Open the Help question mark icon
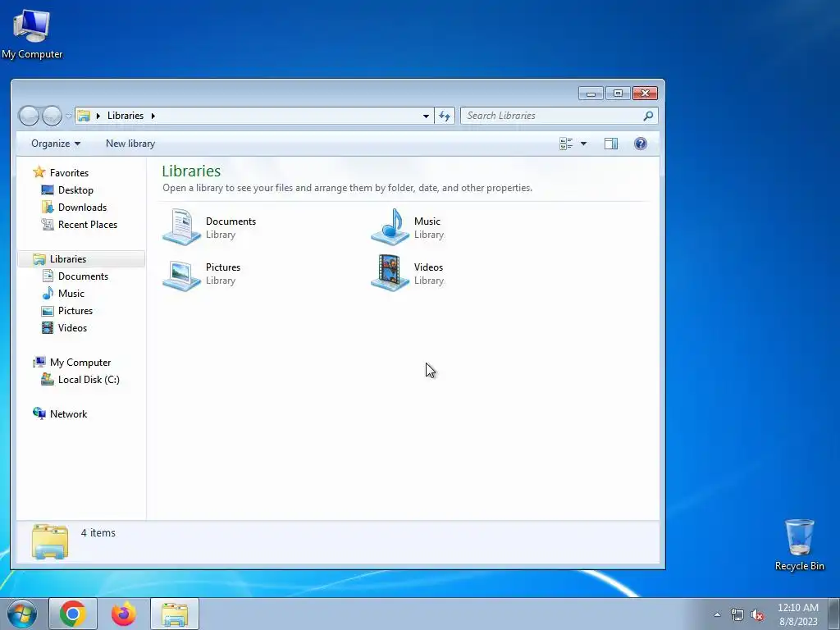This screenshot has width=840, height=630. (x=640, y=144)
